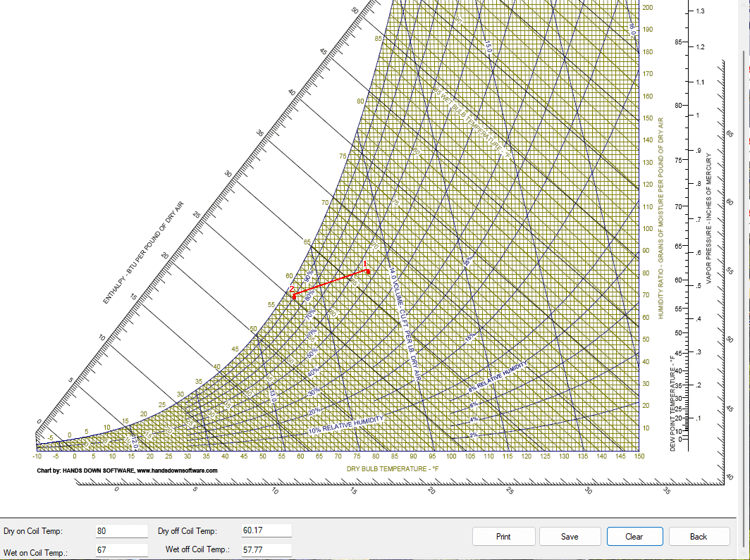The width and height of the screenshot is (750, 560).
Task: Click red point 1 on the chart
Action: 368,271
